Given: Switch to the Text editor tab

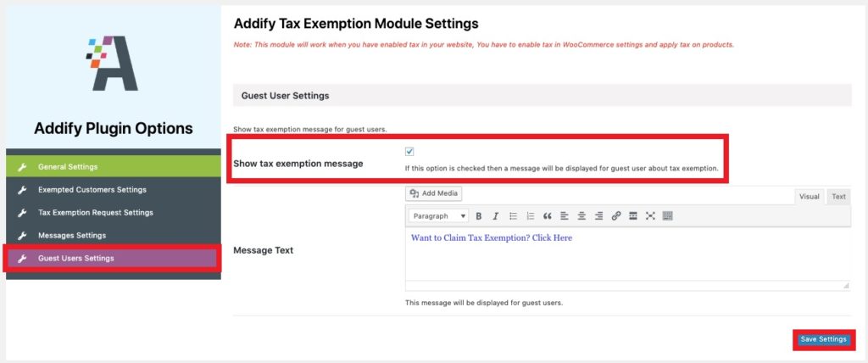Looking at the screenshot, I should (x=838, y=197).
